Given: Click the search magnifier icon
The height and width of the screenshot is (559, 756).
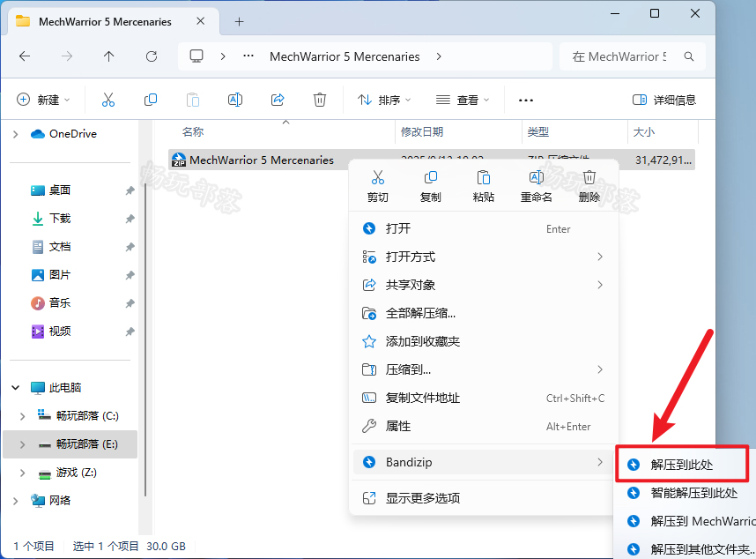Looking at the screenshot, I should click(x=689, y=56).
